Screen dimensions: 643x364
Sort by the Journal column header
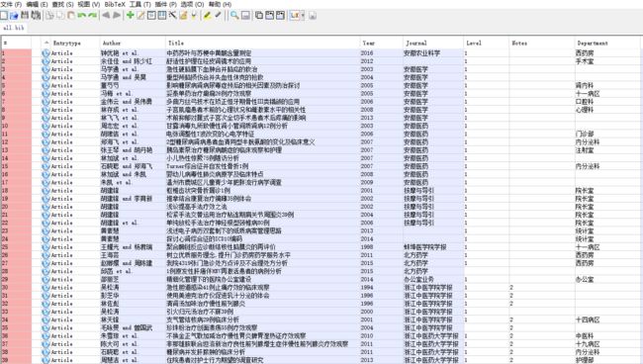pyautogui.click(x=433, y=44)
